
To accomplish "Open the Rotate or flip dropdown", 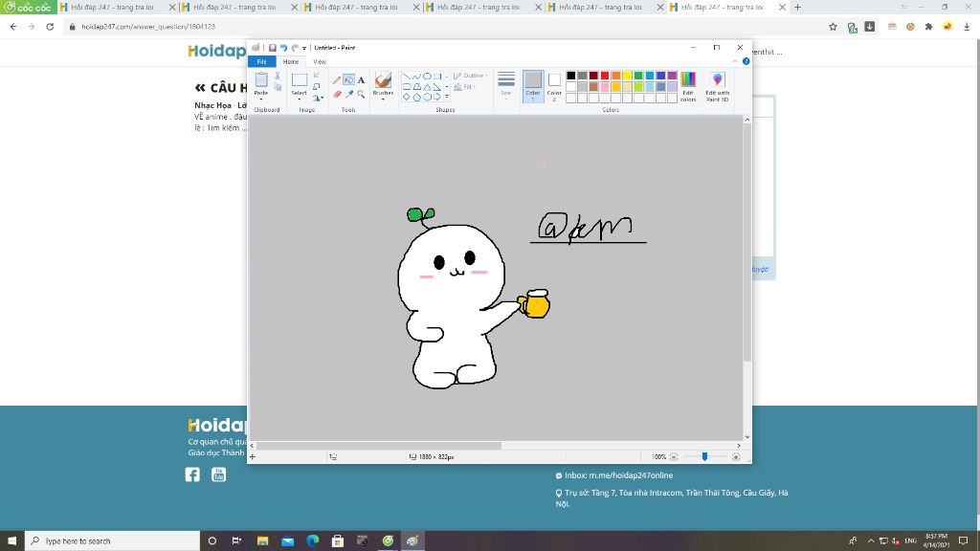I will point(318,98).
